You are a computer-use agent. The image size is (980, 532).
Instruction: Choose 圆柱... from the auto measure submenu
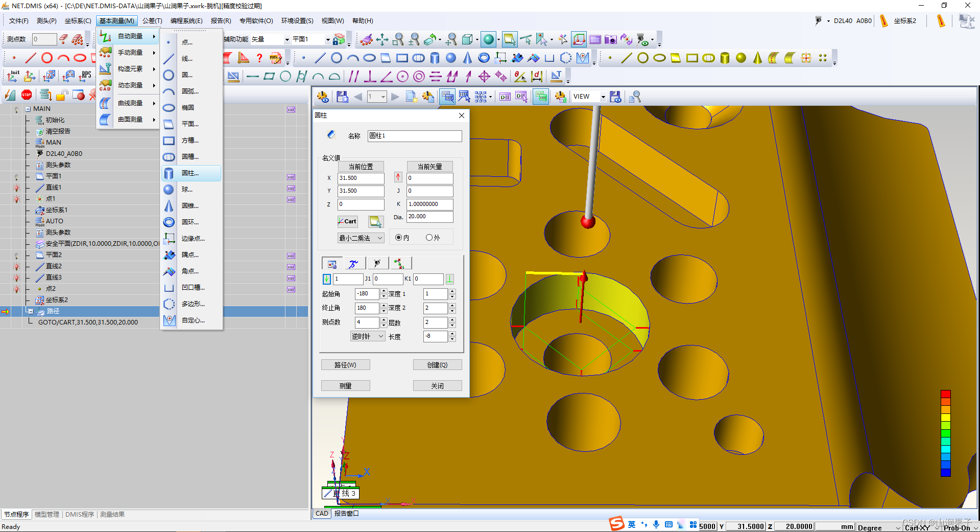point(192,173)
